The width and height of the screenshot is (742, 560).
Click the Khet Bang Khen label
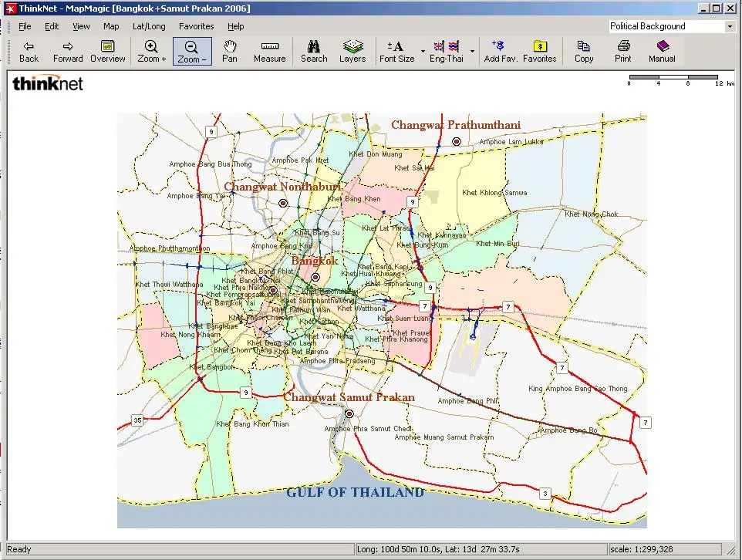(354, 199)
